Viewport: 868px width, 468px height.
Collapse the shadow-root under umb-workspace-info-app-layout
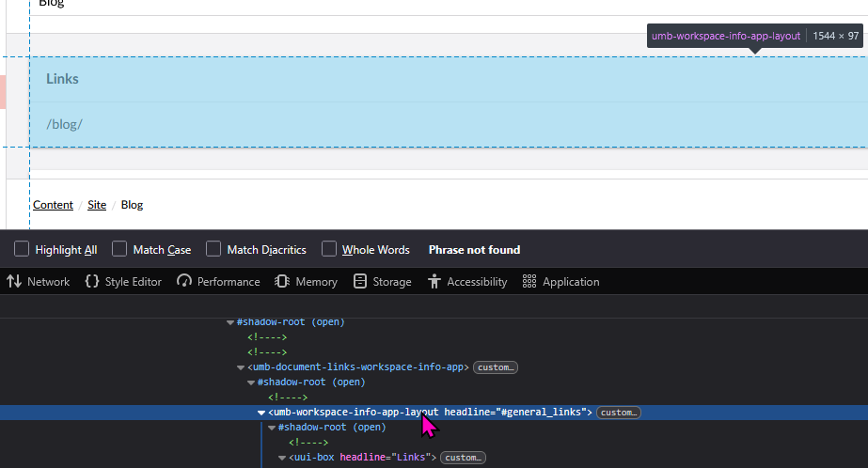[272, 428]
